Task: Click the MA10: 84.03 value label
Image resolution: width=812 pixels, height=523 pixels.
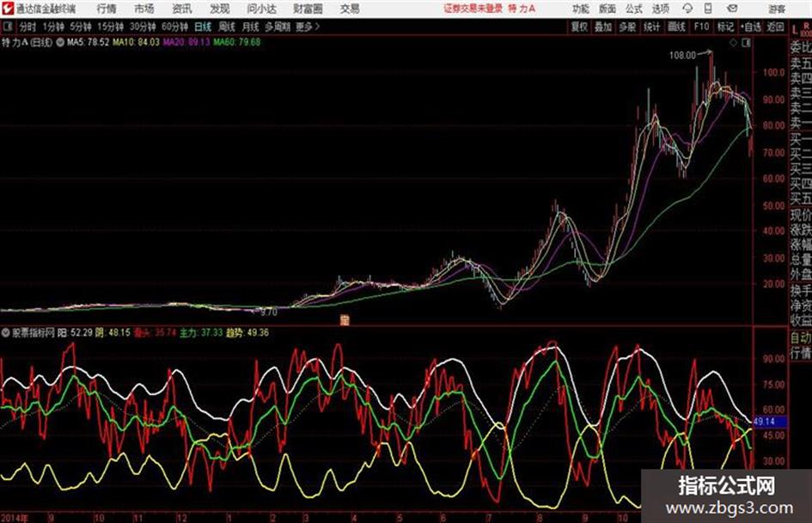Action: (x=137, y=42)
